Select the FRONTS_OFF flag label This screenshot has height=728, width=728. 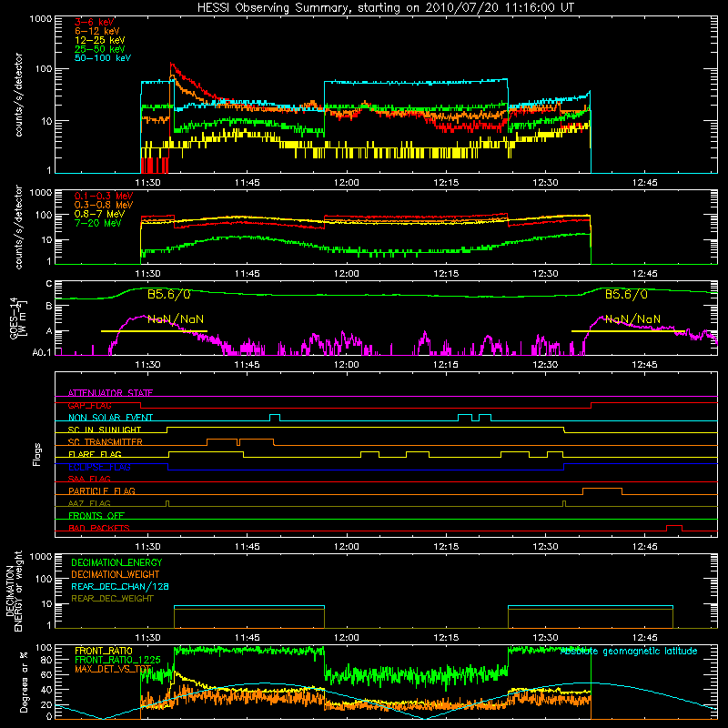96,515
